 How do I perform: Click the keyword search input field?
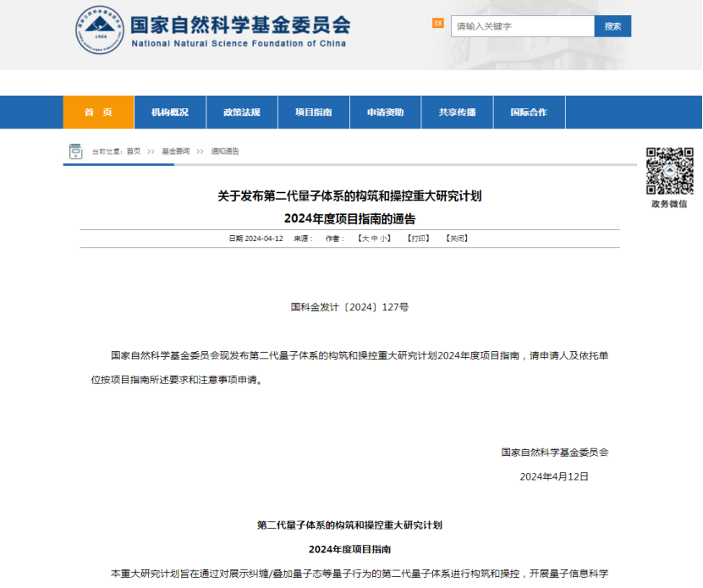point(522,26)
